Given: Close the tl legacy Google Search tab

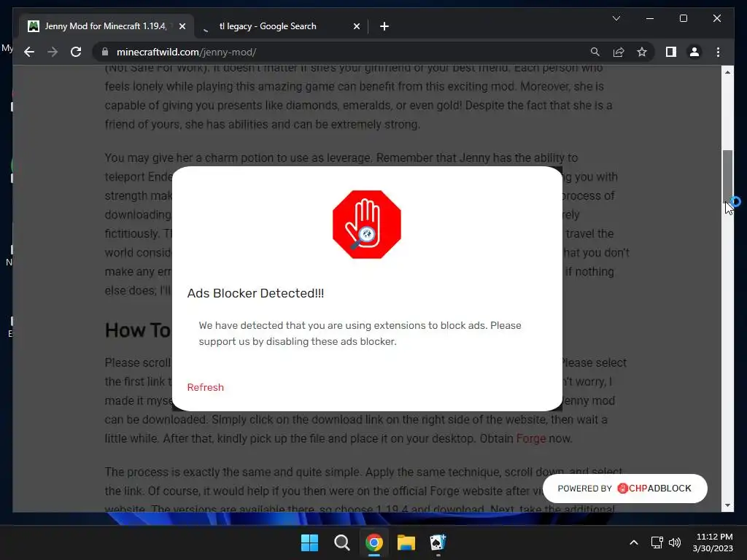Looking at the screenshot, I should [x=356, y=26].
